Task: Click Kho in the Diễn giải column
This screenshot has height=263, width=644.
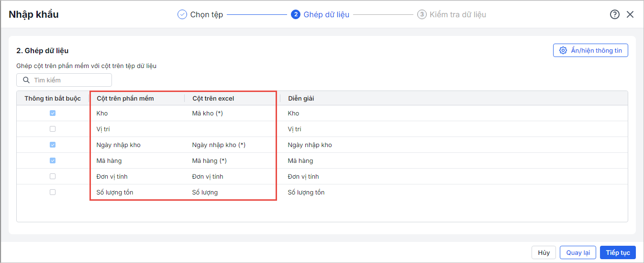Action: point(293,113)
